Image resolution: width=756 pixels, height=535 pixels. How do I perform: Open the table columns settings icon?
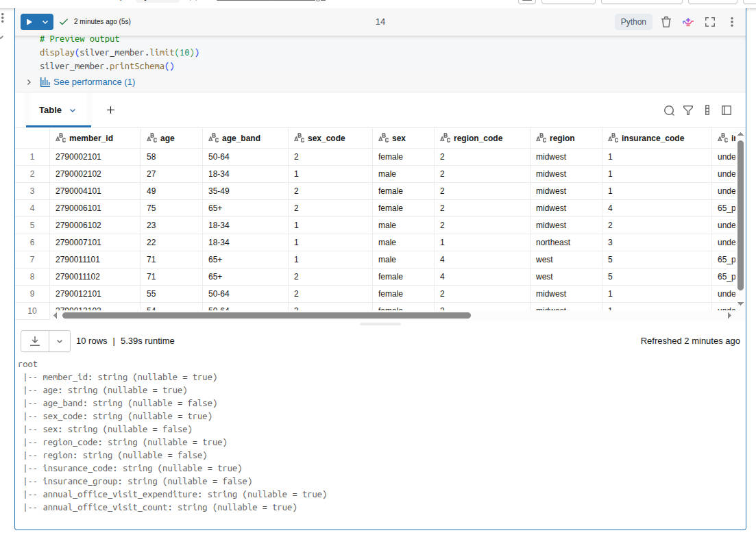pos(707,110)
